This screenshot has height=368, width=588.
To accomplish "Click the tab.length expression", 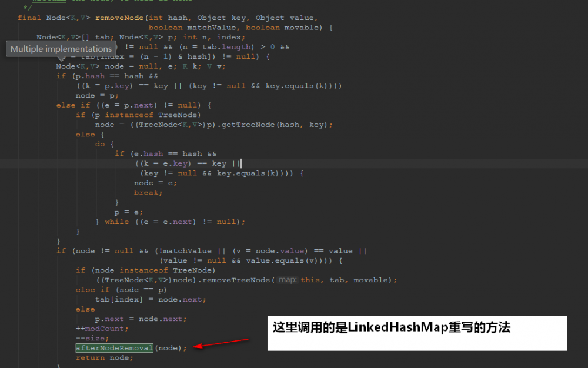I will pyautogui.click(x=226, y=47).
